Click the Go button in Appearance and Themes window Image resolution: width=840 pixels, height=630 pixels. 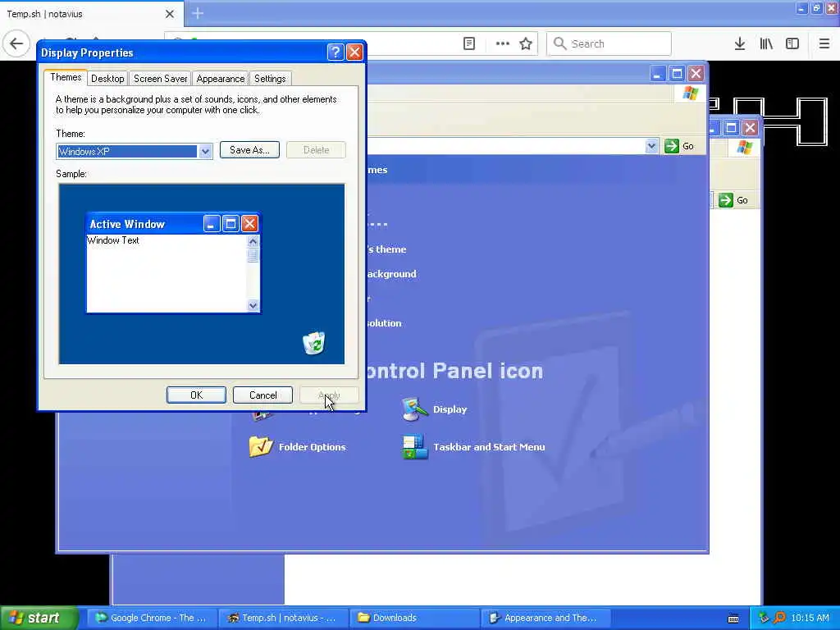(x=680, y=146)
